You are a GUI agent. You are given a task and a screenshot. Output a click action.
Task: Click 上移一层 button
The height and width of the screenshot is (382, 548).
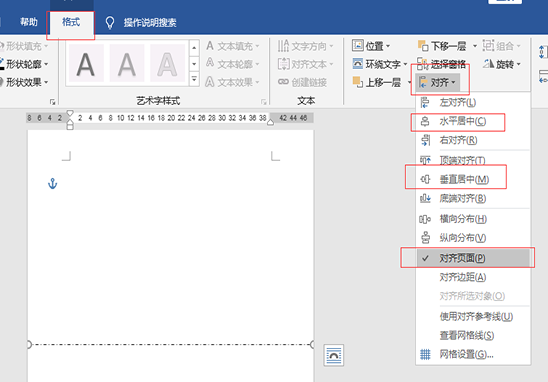coord(377,82)
